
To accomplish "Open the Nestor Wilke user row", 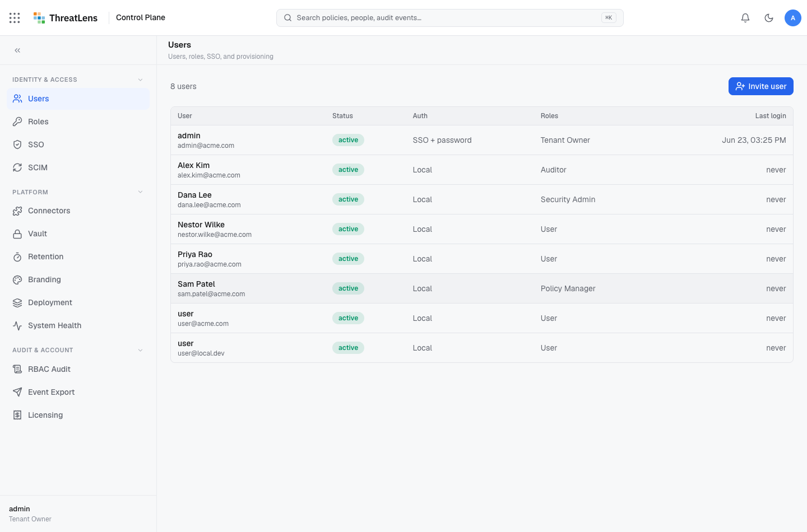I will pyautogui.click(x=482, y=229).
